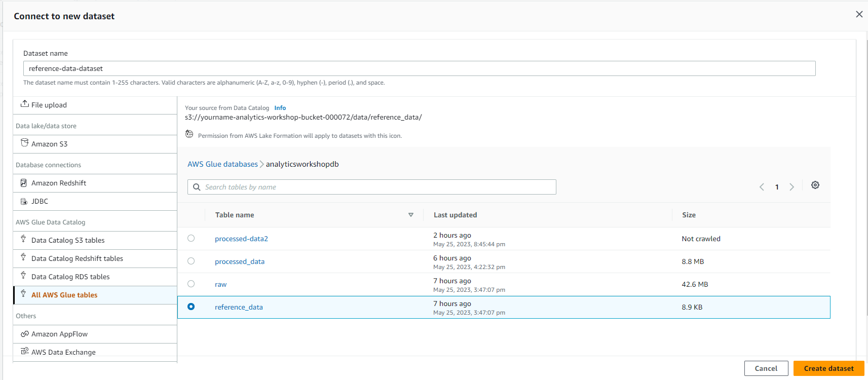Open the processed_data table link

coord(240,261)
